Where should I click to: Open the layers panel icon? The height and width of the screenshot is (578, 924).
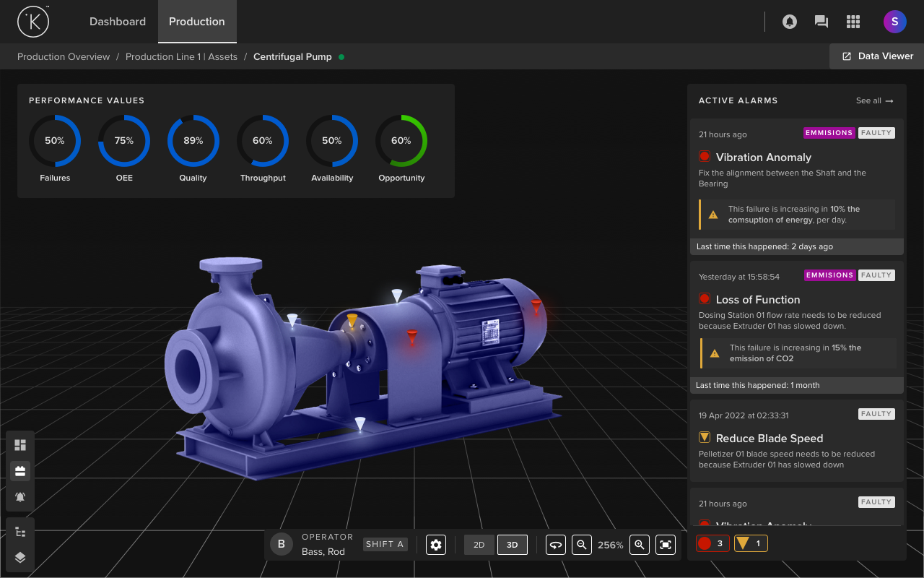click(20, 557)
